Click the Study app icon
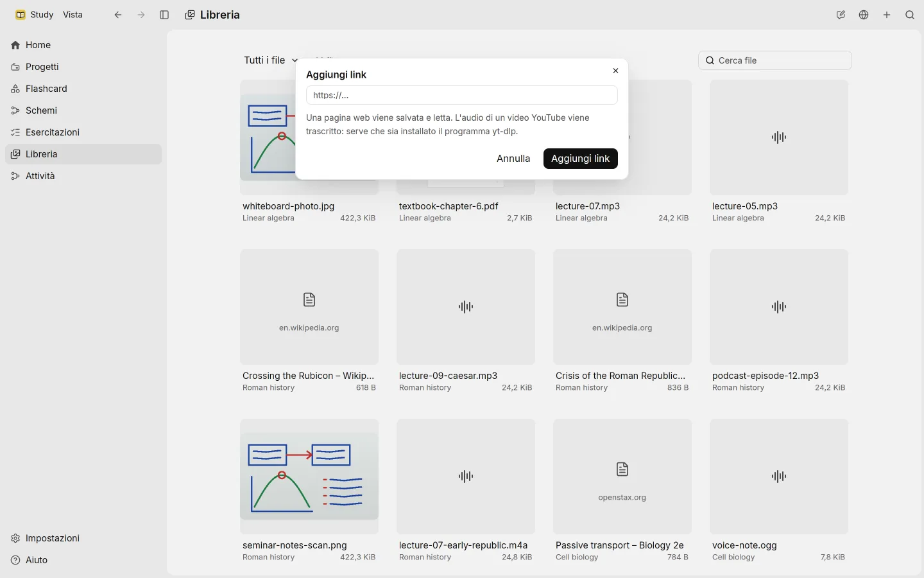 [21, 15]
